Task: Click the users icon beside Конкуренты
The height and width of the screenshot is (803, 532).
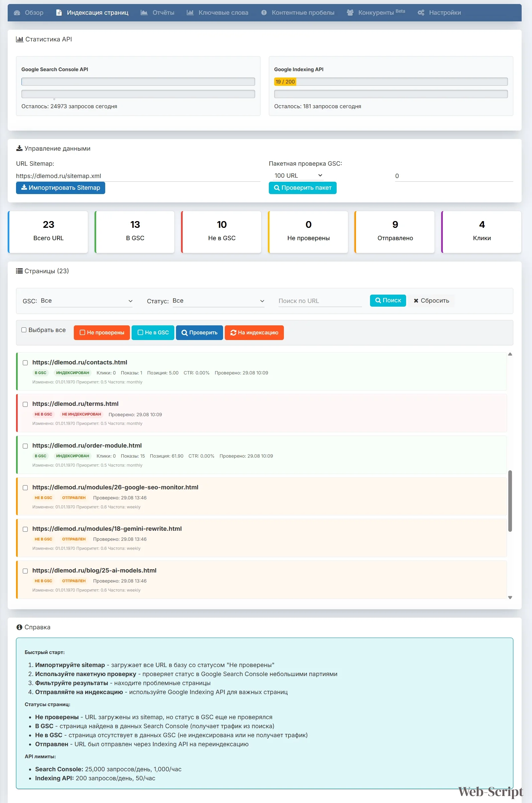Action: [x=350, y=13]
